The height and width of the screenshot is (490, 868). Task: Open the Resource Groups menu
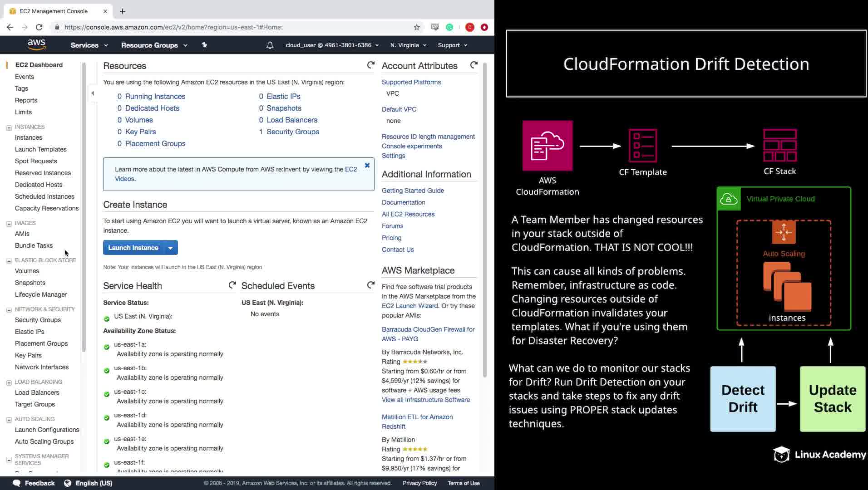tap(154, 45)
